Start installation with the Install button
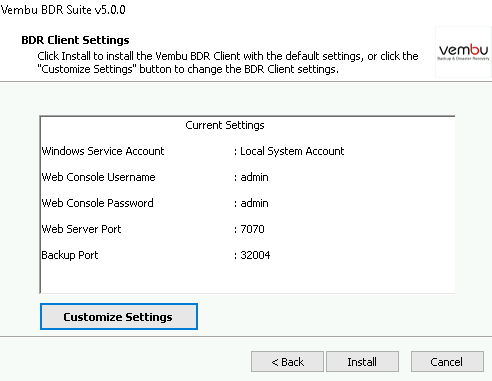 coord(362,362)
